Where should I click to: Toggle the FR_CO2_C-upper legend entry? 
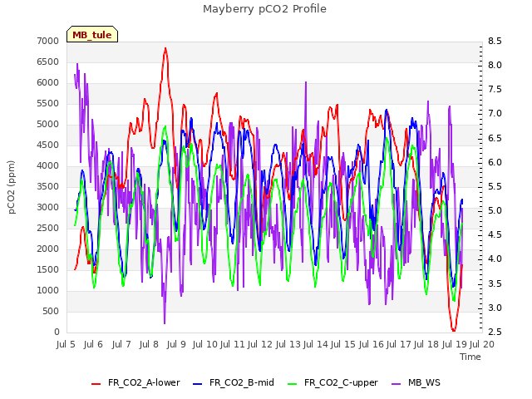coord(332,382)
